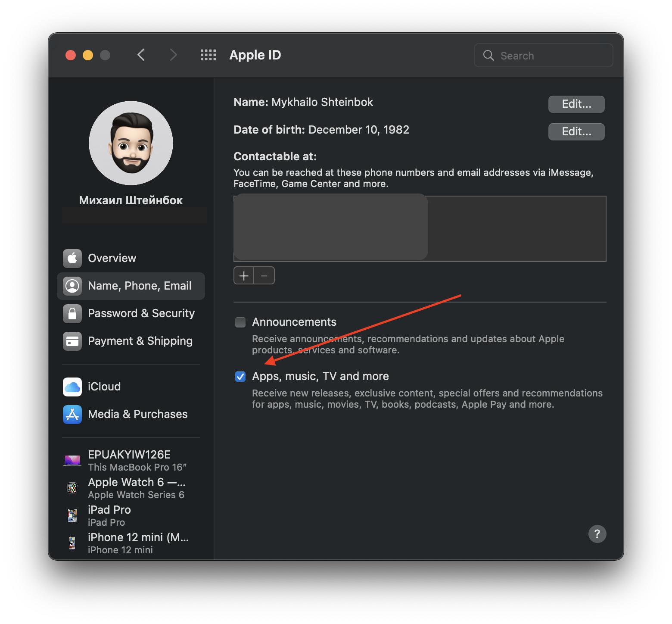Click the padlock Password & Security icon
The image size is (672, 624).
[x=72, y=313]
